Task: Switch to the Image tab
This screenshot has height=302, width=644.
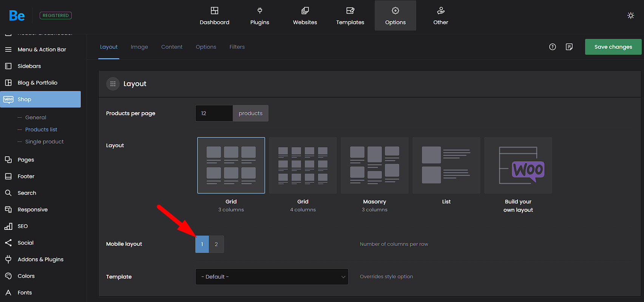Action: 139,47
